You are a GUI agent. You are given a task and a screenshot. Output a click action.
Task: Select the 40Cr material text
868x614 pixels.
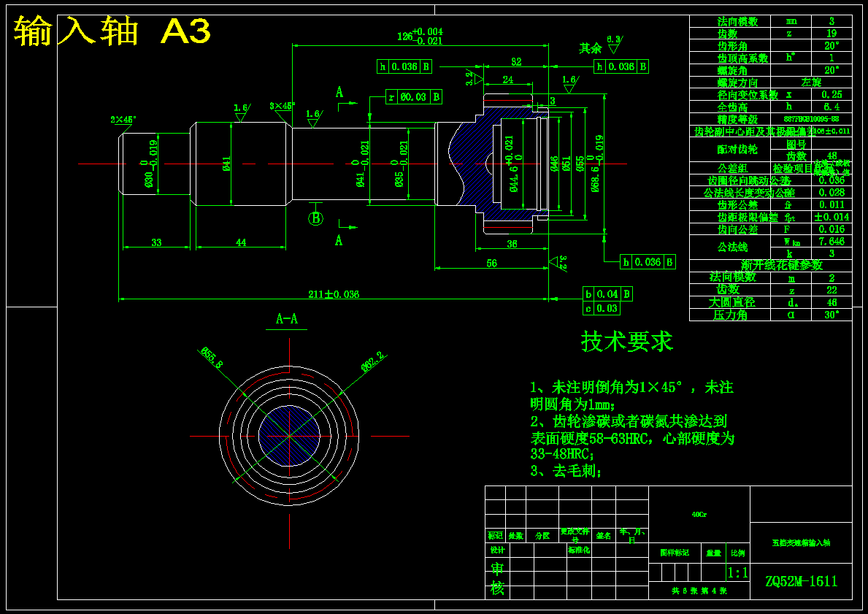(x=699, y=514)
